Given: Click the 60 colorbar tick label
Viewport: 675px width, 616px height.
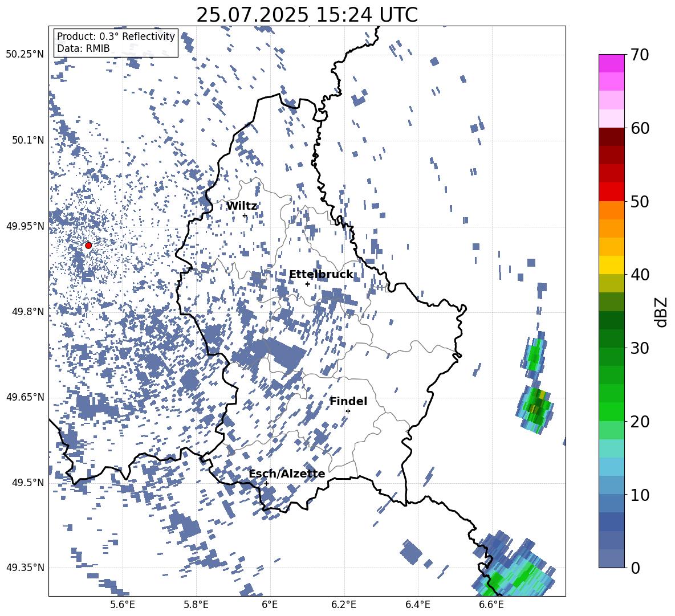Looking at the screenshot, I should pos(640,128).
